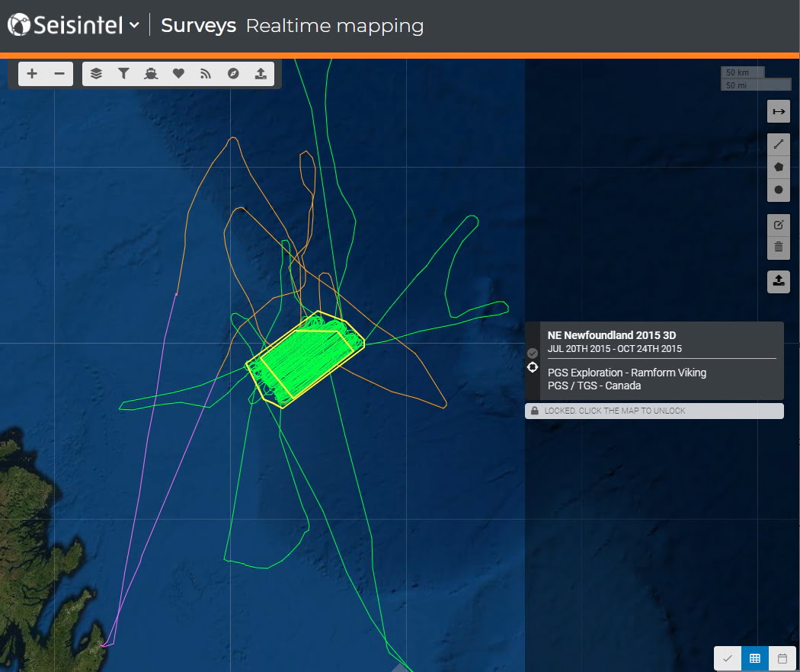Zoom in using the plus button

pos(31,73)
